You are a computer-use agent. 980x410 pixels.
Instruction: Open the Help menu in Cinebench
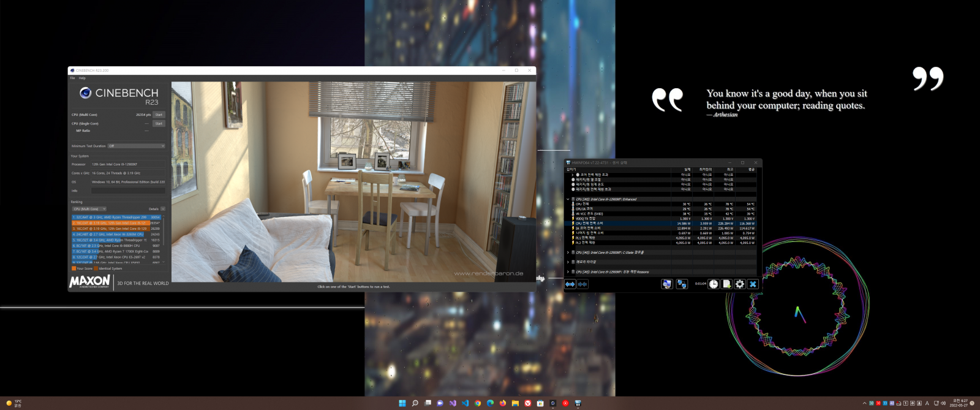(x=82, y=78)
